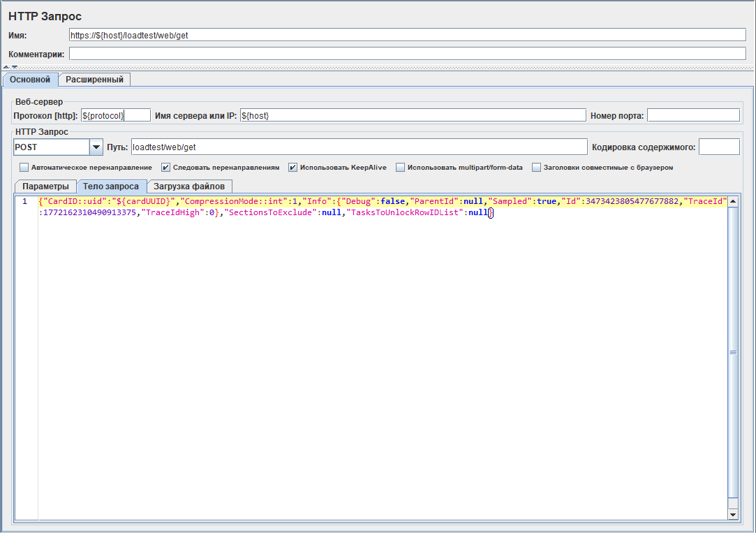Open the Параметры tab

45,187
